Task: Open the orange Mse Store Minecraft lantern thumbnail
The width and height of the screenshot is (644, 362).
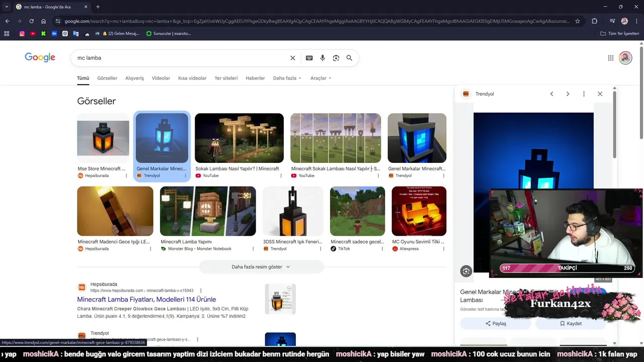Action: 103,138
